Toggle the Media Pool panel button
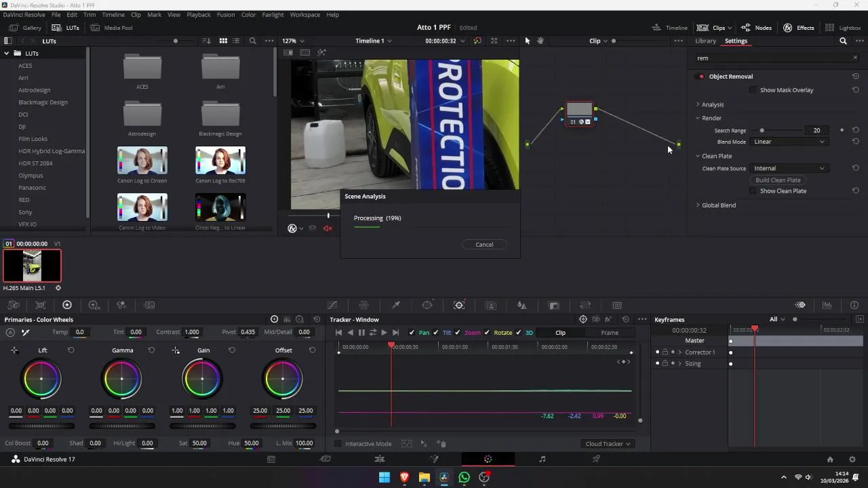This screenshot has width=868, height=488. coord(112,28)
